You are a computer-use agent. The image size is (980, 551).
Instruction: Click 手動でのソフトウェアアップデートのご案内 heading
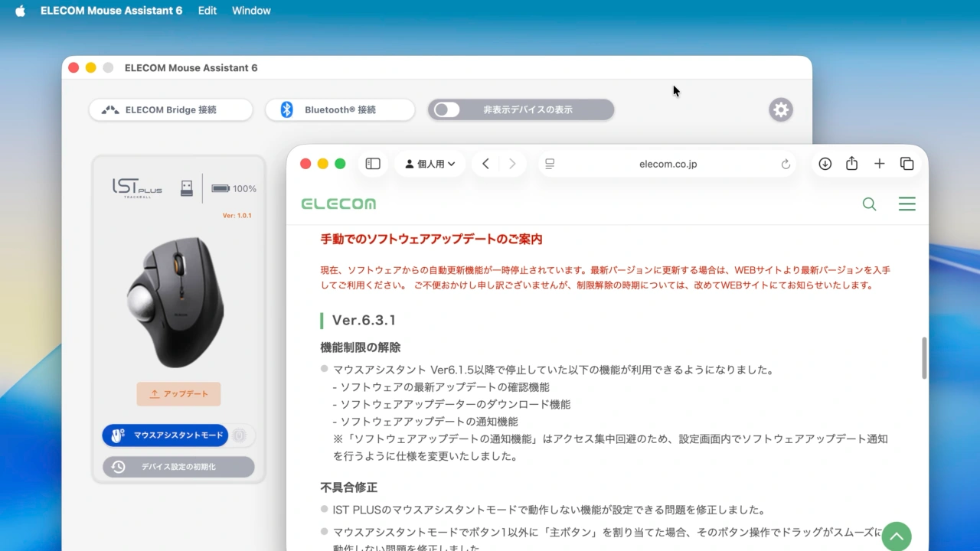[x=431, y=239]
